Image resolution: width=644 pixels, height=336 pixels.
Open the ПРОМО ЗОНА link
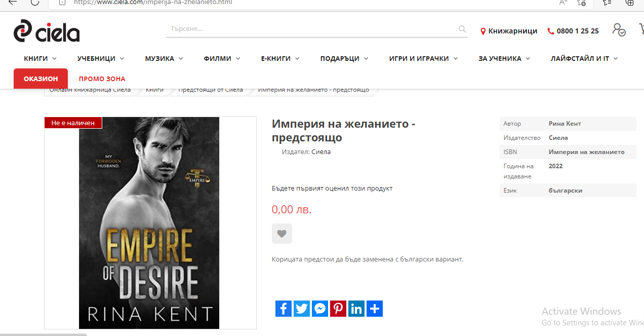102,79
